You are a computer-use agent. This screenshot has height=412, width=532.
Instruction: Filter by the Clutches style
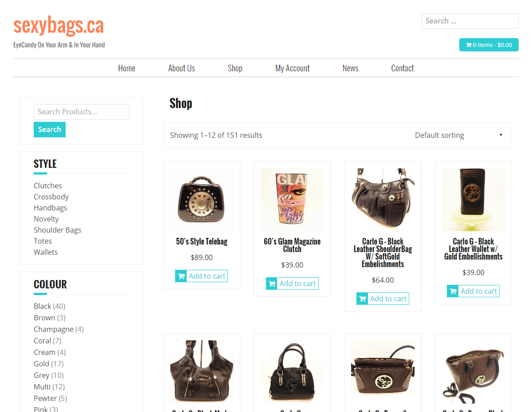click(48, 186)
